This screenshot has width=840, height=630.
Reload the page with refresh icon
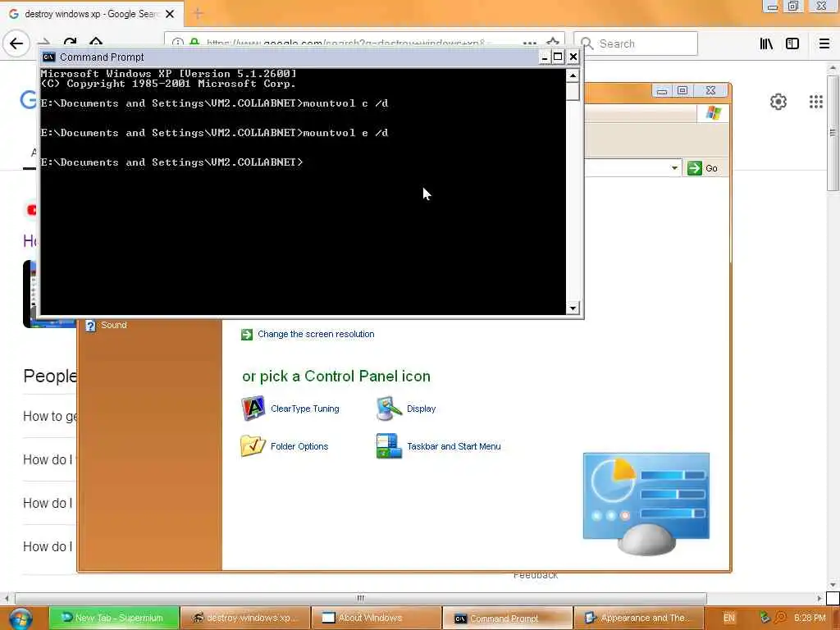pos(70,43)
